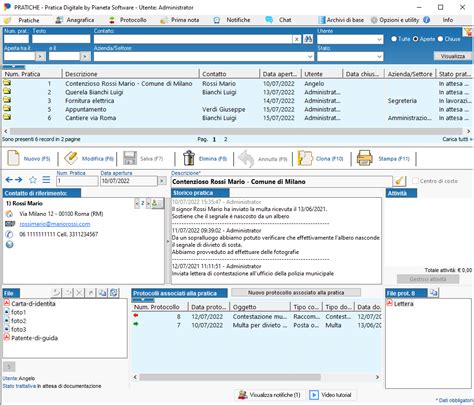
Task: Toggle the Centro di costo checkbox
Action: tap(415, 181)
